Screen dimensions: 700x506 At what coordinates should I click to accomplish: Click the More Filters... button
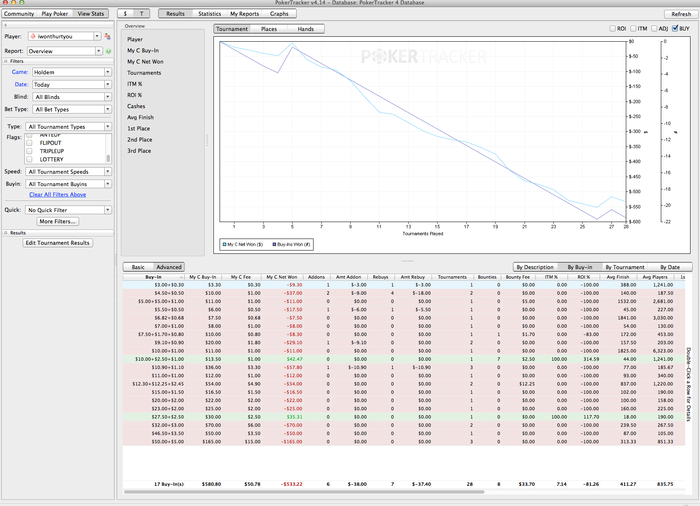click(58, 222)
